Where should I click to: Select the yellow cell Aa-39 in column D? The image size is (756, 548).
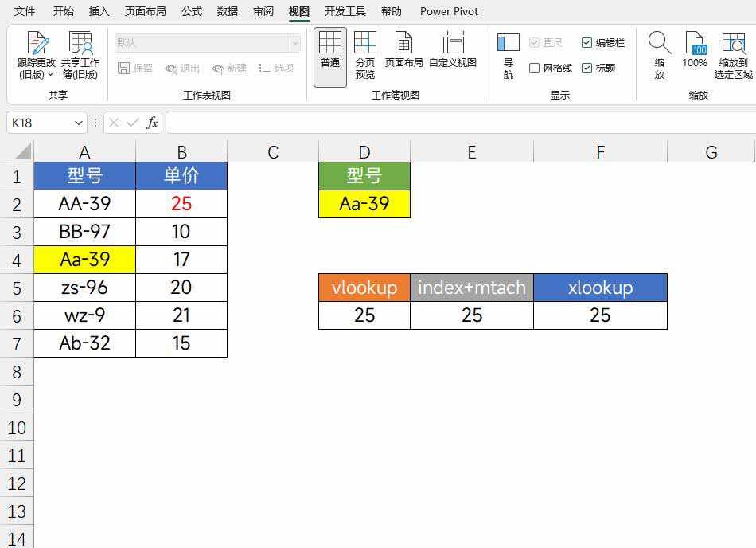pyautogui.click(x=364, y=204)
